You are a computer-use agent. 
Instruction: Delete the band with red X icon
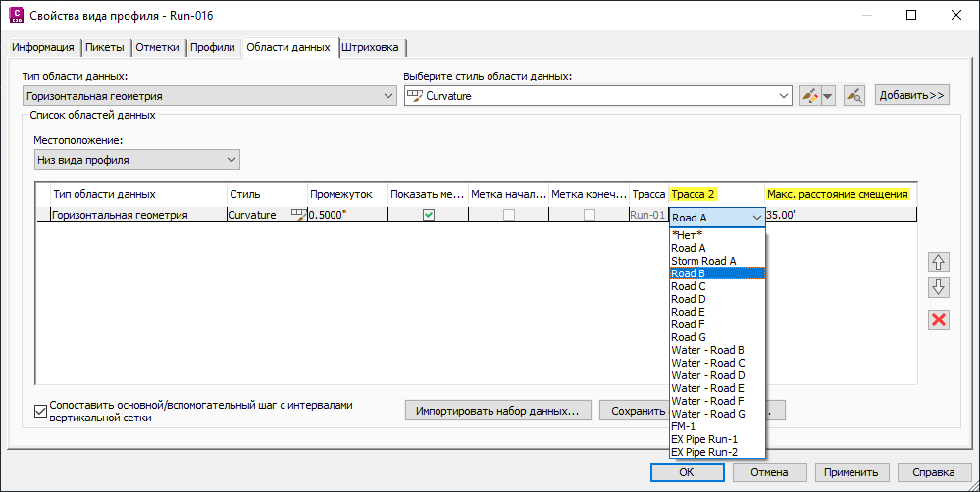pos(938,320)
